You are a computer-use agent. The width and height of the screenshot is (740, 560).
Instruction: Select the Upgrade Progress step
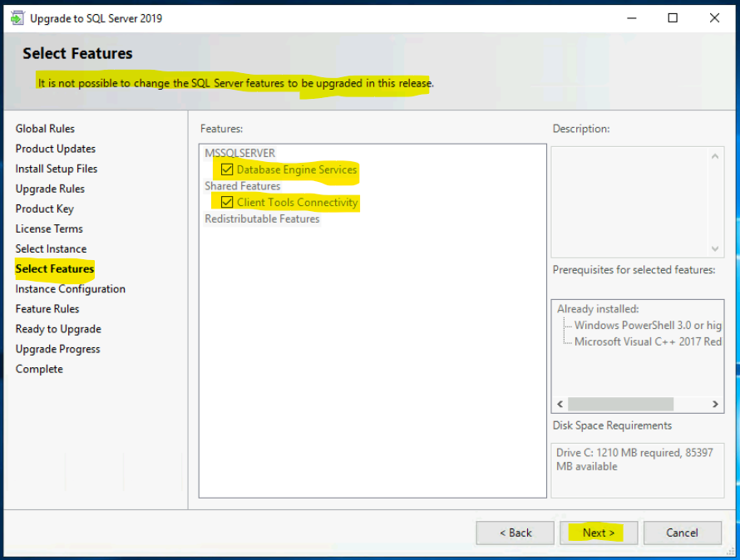(57, 349)
